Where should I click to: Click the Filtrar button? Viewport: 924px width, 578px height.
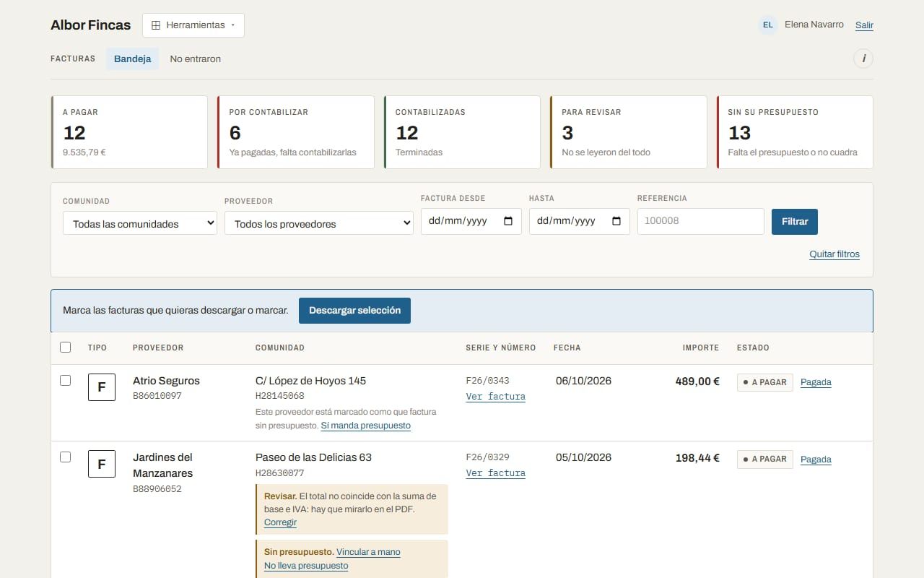click(795, 222)
